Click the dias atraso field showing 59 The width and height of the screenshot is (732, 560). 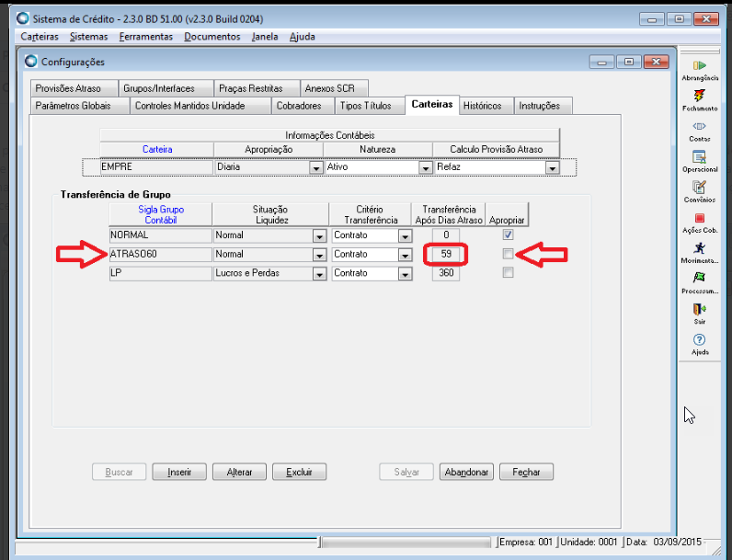446,255
